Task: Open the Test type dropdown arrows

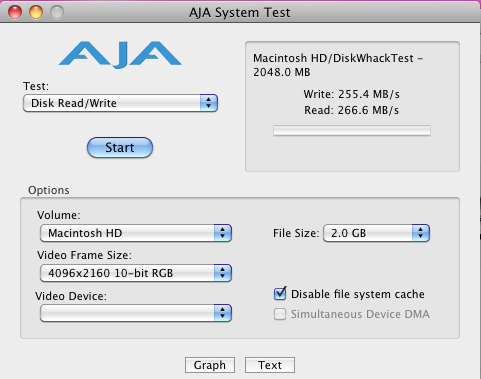Action: pyautogui.click(x=209, y=103)
